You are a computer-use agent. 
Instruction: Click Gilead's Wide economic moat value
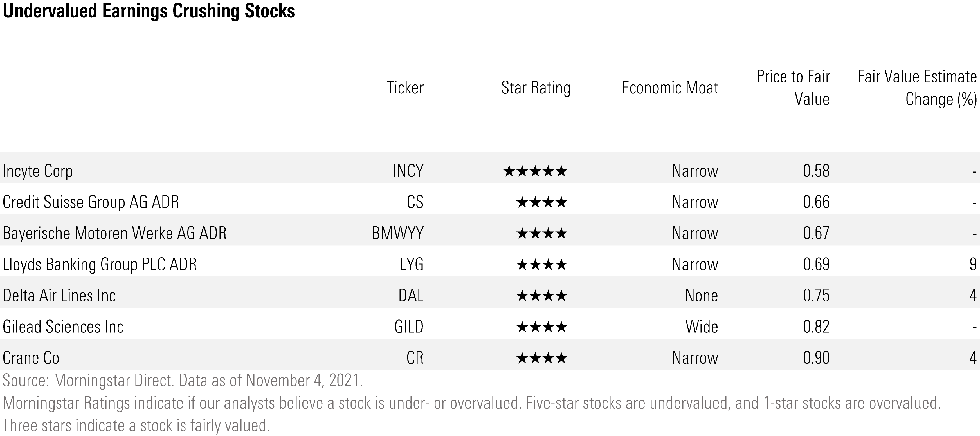click(x=702, y=327)
